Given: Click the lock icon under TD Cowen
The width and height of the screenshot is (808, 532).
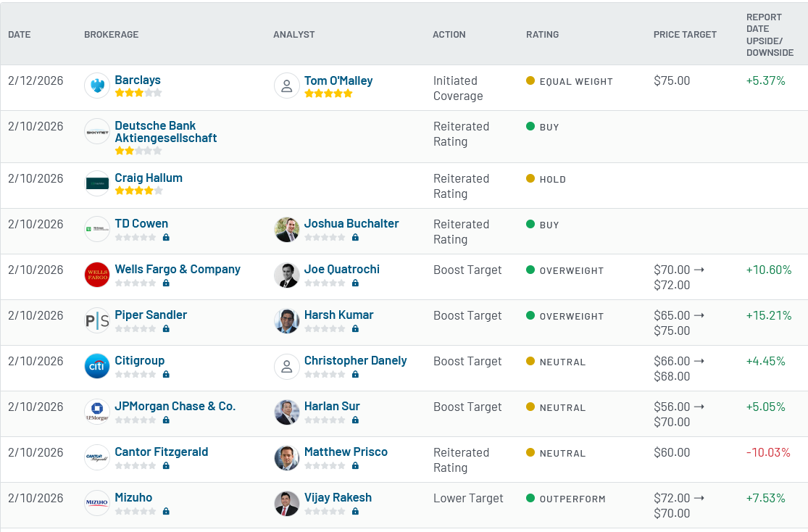Looking at the screenshot, I should (166, 237).
